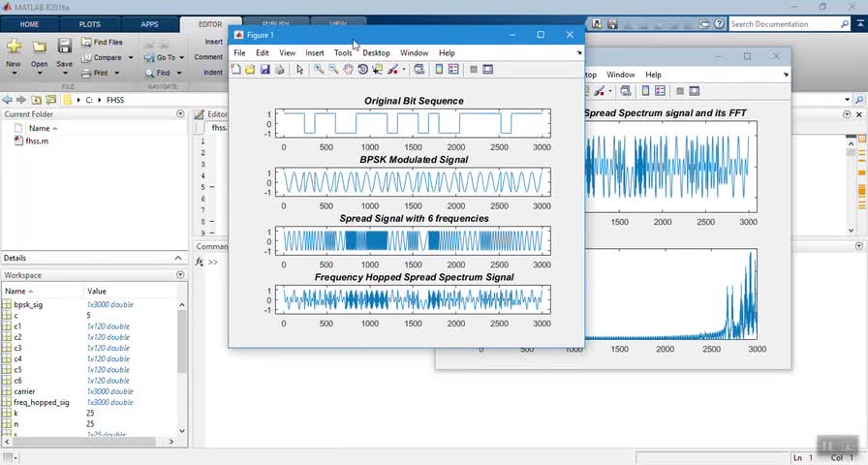This screenshot has width=868, height=465.
Task: Select Zoom In tool in Figure 1
Action: pyautogui.click(x=319, y=69)
